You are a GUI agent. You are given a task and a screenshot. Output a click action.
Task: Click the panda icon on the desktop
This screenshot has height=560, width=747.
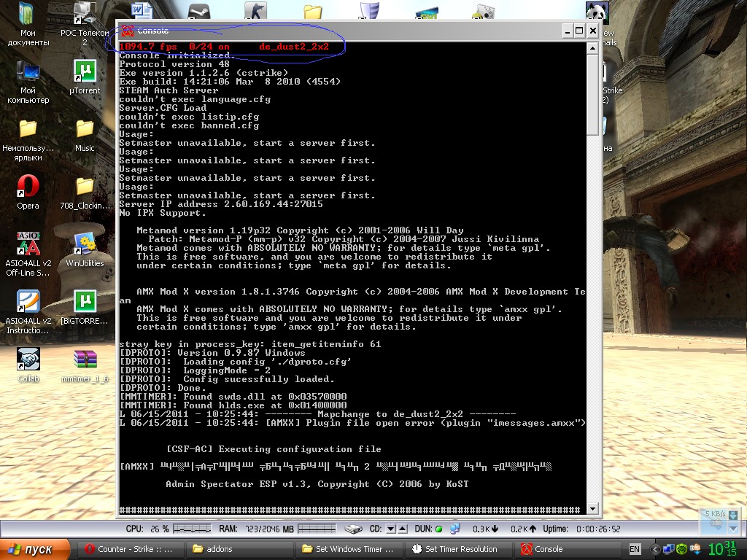[597, 12]
